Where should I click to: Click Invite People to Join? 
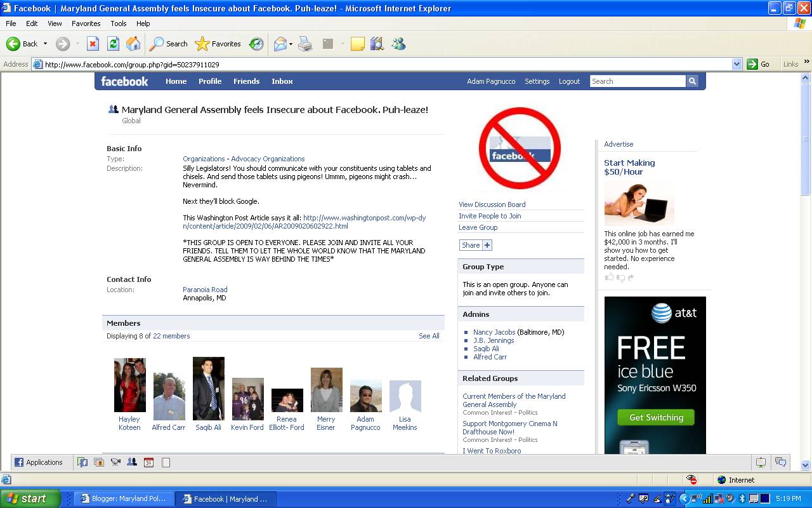pyautogui.click(x=490, y=216)
